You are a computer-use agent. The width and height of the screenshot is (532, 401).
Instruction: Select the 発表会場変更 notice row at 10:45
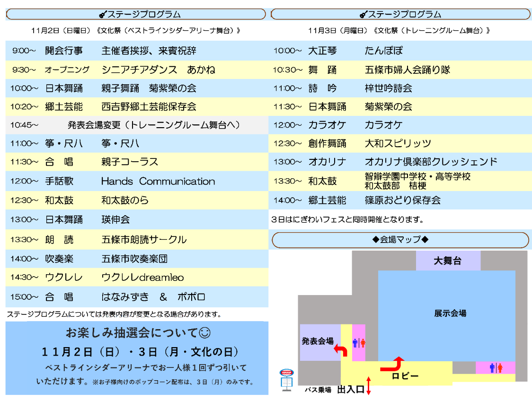point(137,125)
